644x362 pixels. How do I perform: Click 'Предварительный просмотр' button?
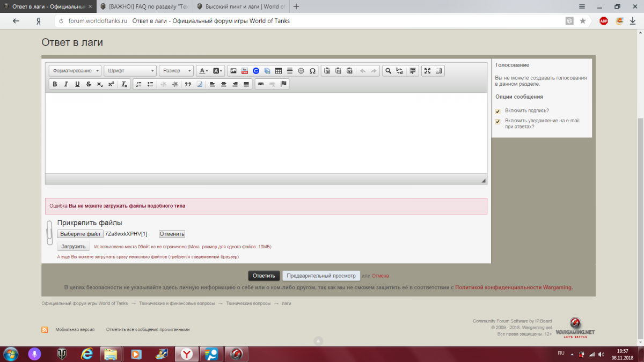(321, 276)
